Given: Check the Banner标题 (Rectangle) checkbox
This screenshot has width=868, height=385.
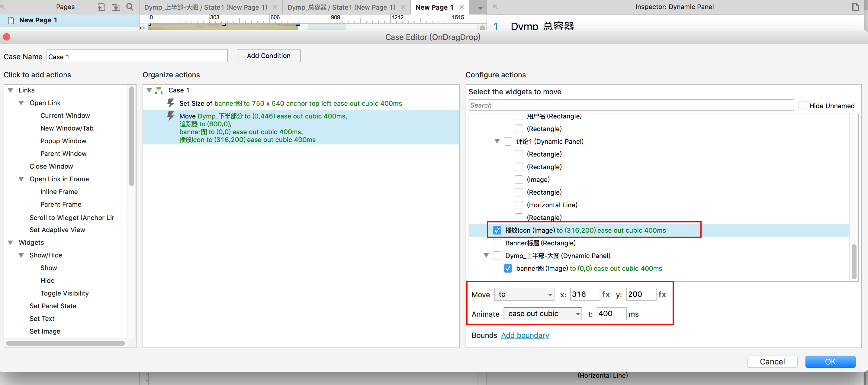Looking at the screenshot, I should tap(497, 243).
